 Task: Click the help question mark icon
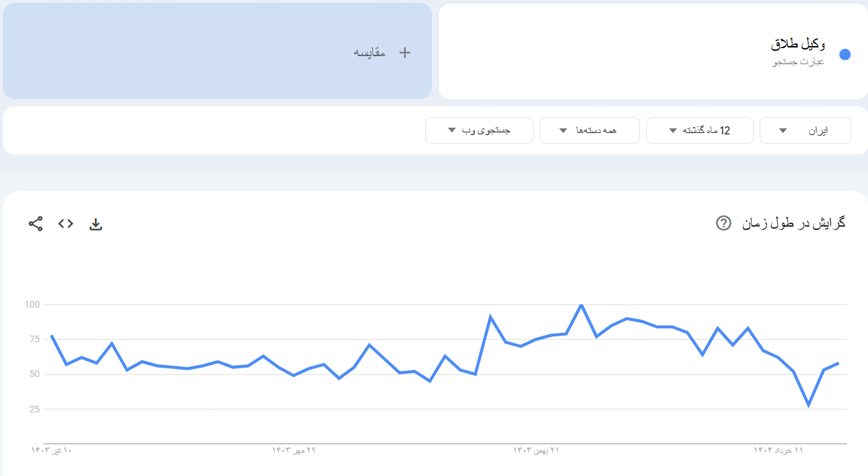point(723,223)
